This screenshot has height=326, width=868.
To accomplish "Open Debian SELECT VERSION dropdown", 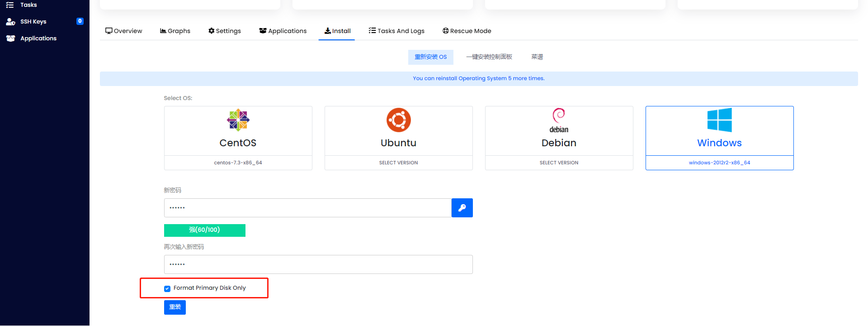I will pyautogui.click(x=559, y=163).
